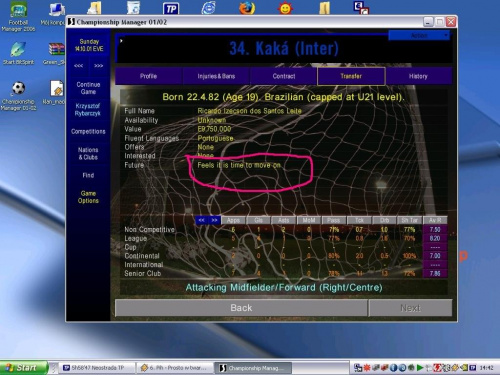Show previous stats columns with << button
Screen dimensions: 500x375
click(x=201, y=220)
